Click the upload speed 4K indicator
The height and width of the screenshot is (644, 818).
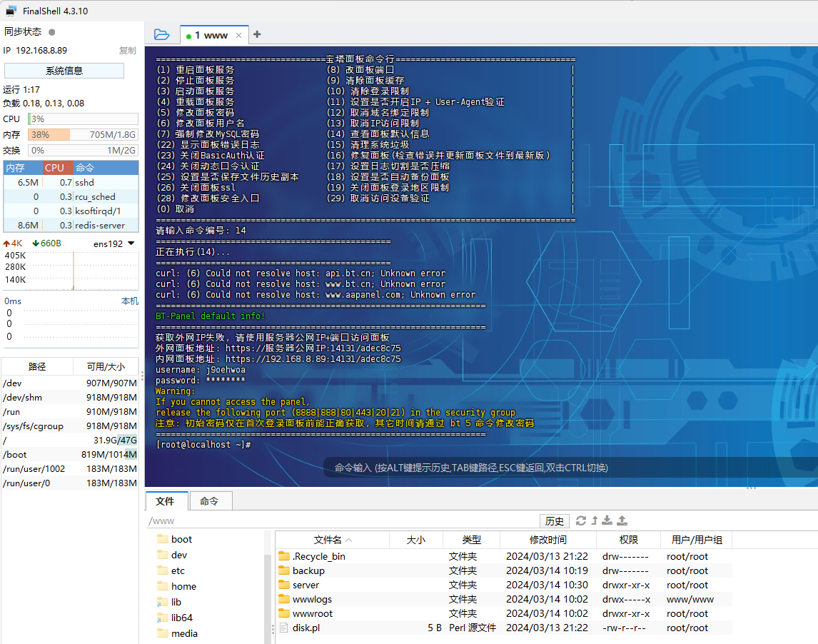pos(13,243)
